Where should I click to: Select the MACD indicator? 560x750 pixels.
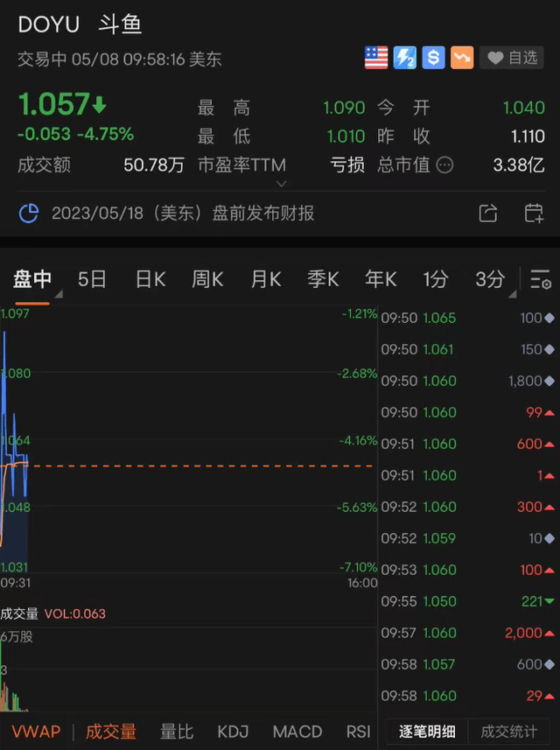pos(297,732)
